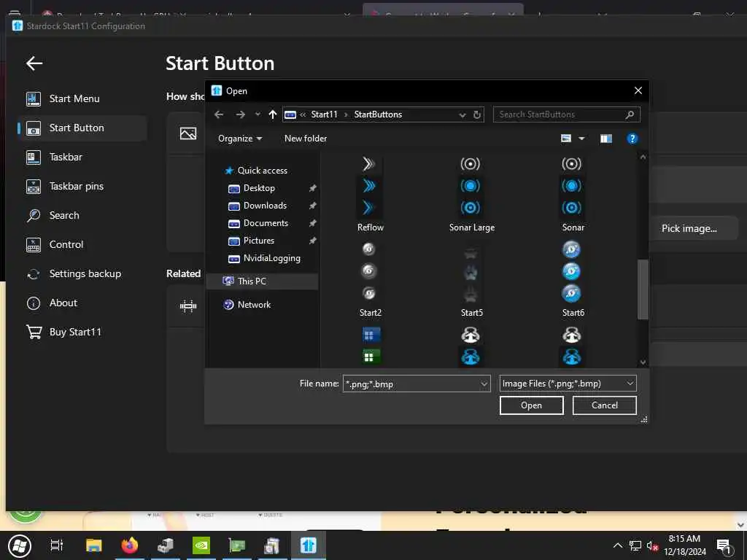Refresh the StartButtons folder view
This screenshot has height=560, width=747.
[477, 114]
